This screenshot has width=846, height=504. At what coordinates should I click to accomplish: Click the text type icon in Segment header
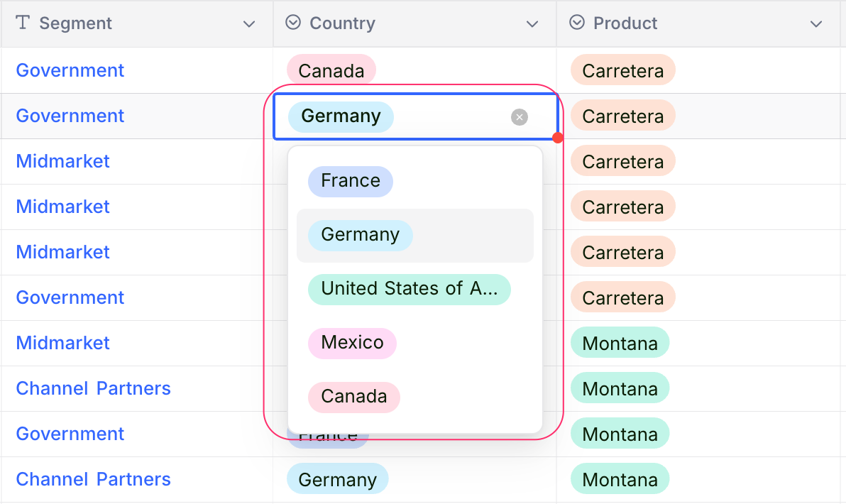[23, 23]
